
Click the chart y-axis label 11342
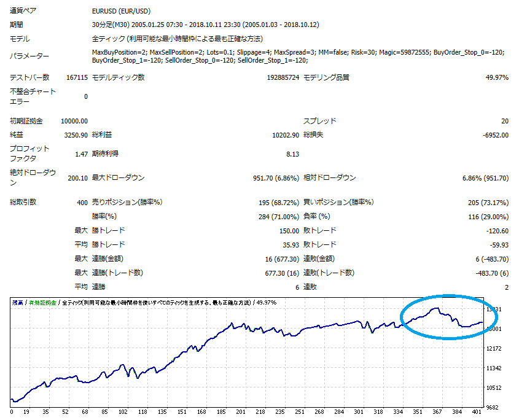pyautogui.click(x=494, y=368)
